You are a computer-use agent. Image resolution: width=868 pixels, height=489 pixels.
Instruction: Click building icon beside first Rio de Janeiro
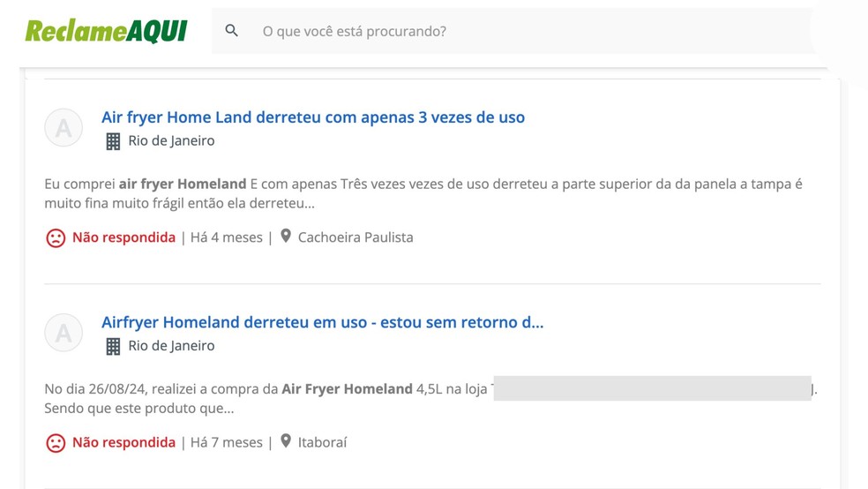coord(113,141)
